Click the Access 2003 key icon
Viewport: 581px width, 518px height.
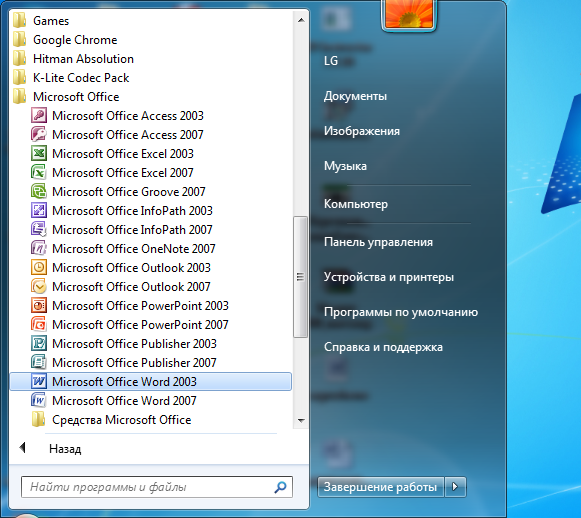tap(39, 116)
